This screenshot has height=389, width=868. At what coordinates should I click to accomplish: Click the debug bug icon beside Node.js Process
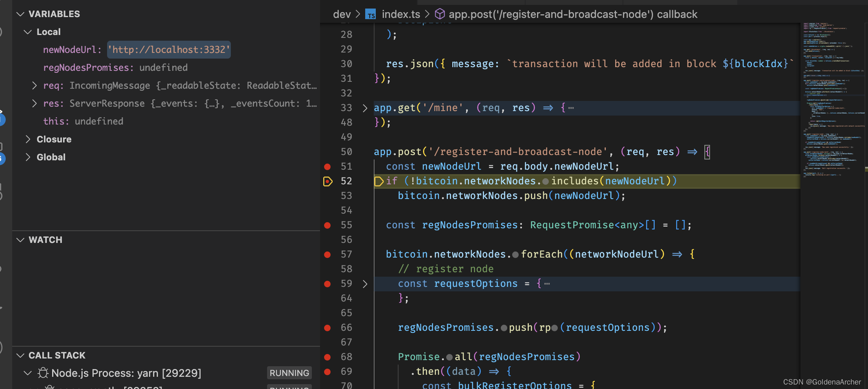pos(43,373)
